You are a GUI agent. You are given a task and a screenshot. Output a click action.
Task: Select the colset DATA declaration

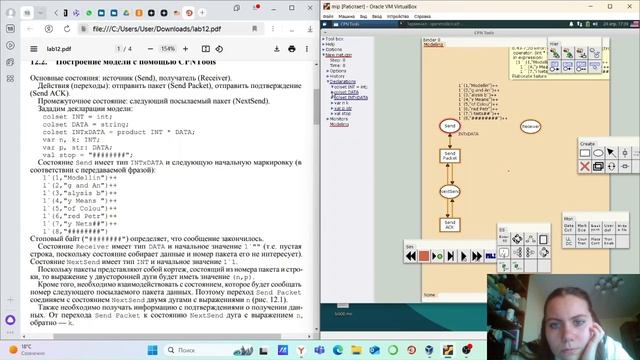(346, 92)
